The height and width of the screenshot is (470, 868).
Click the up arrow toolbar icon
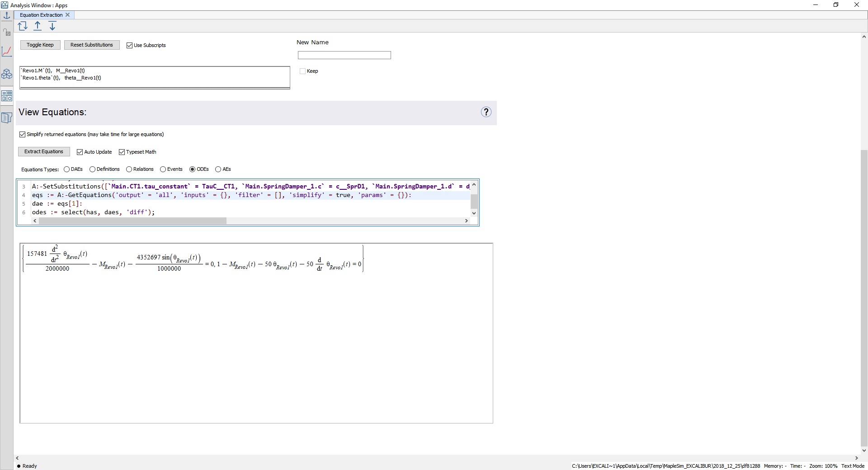coord(38,26)
